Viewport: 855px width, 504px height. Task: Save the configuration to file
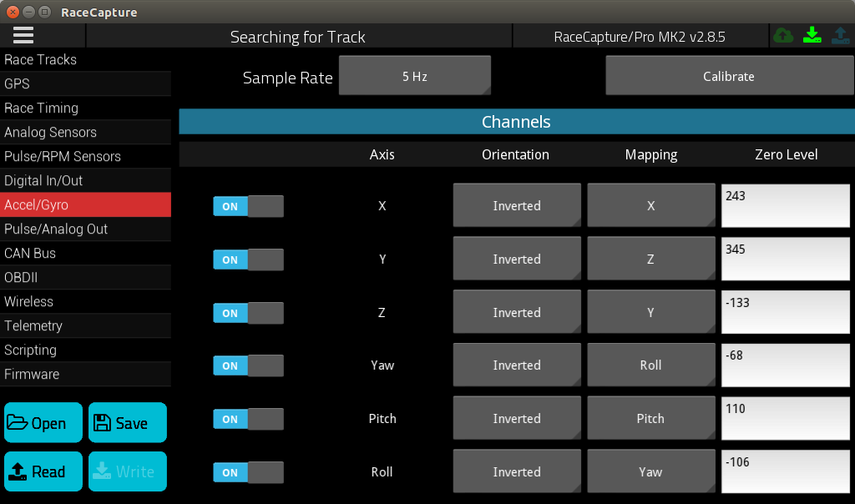128,423
